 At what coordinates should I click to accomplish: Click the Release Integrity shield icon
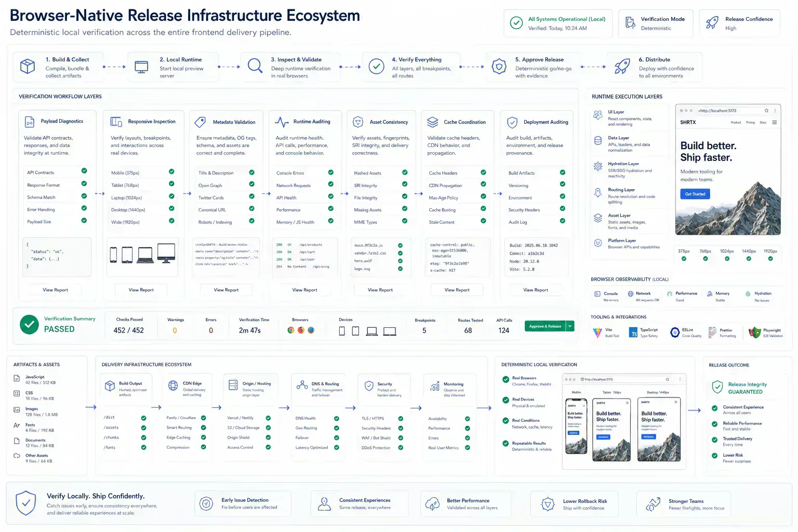point(717,387)
